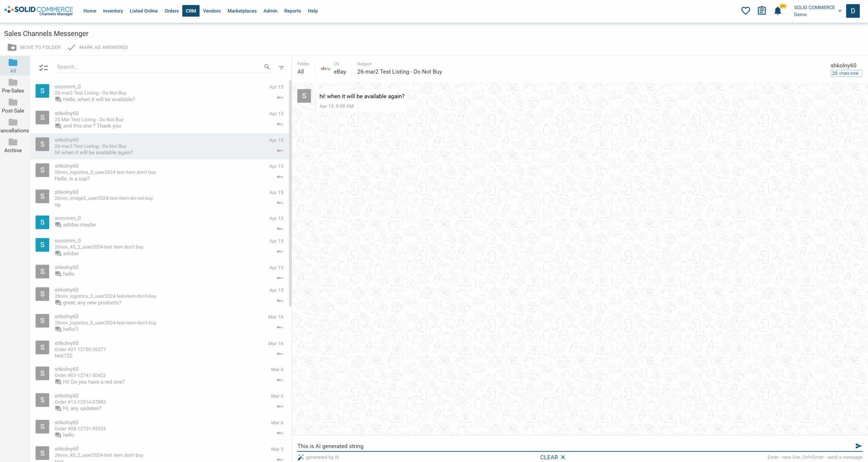
Task: Click the message reply text field
Action: 573,446
